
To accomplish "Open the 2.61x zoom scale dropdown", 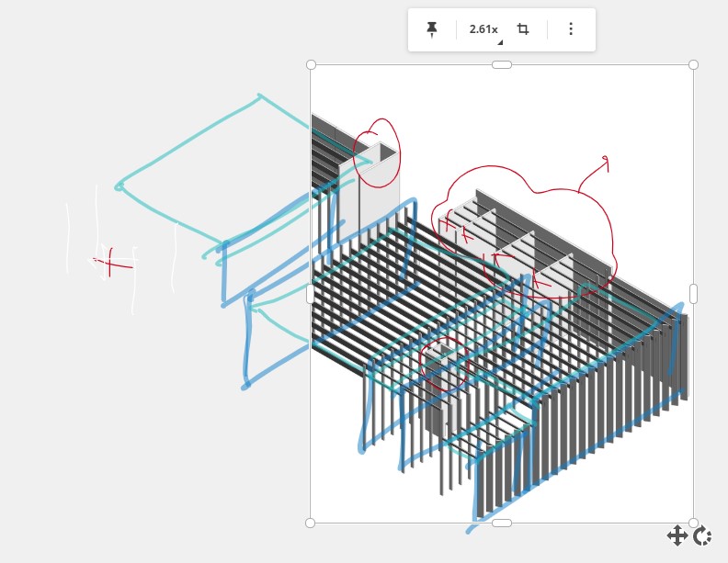I will pyautogui.click(x=484, y=29).
